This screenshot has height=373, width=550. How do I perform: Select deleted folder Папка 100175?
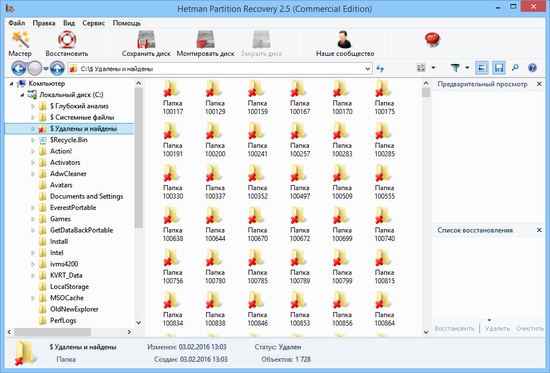click(384, 98)
